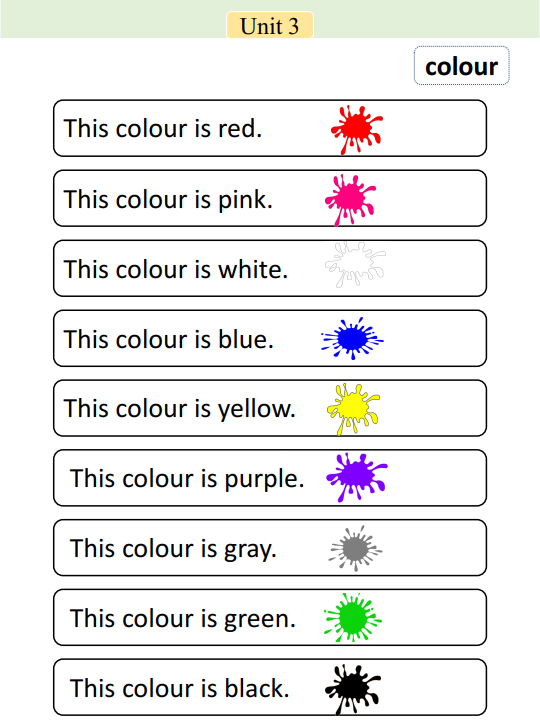Click the pink paint splash
This screenshot has width=540, height=726.
click(x=351, y=200)
